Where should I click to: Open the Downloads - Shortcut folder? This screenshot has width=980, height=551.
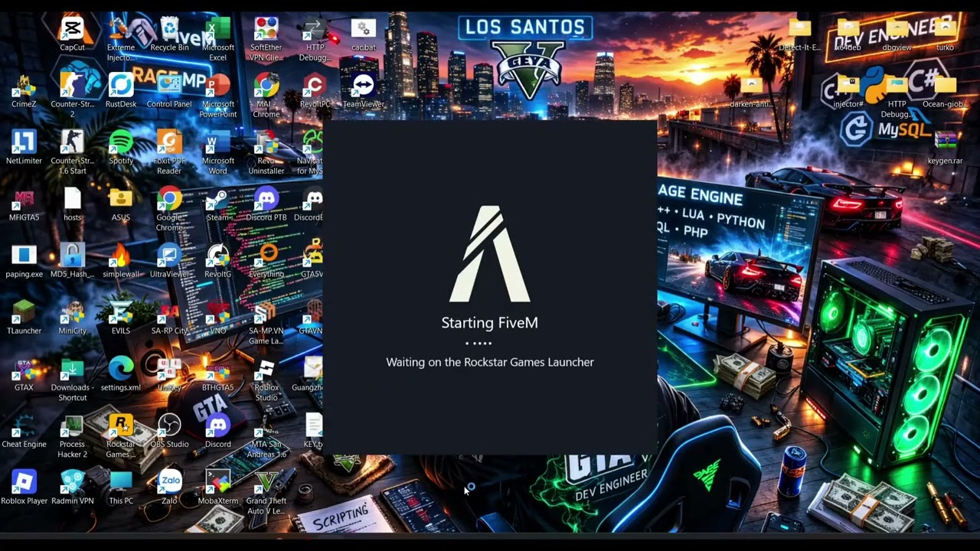tap(72, 370)
